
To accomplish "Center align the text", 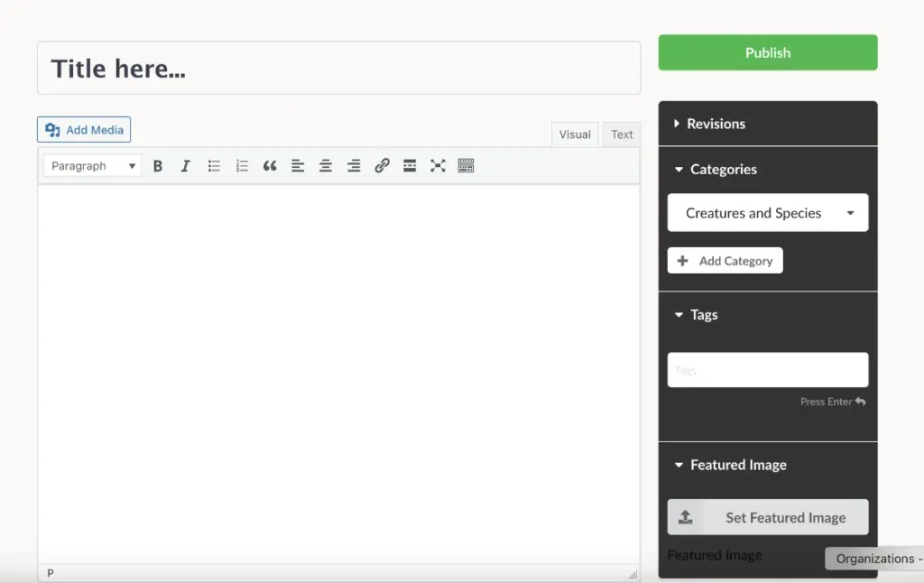I will point(325,166).
